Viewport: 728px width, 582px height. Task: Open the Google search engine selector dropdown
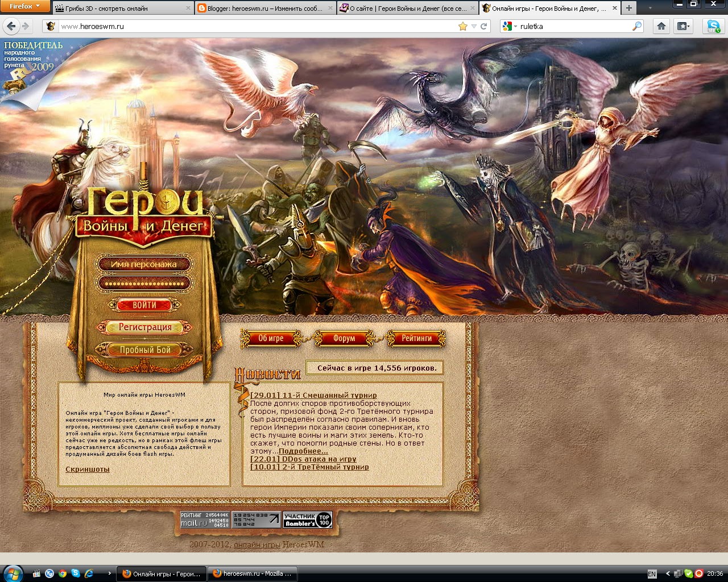510,26
